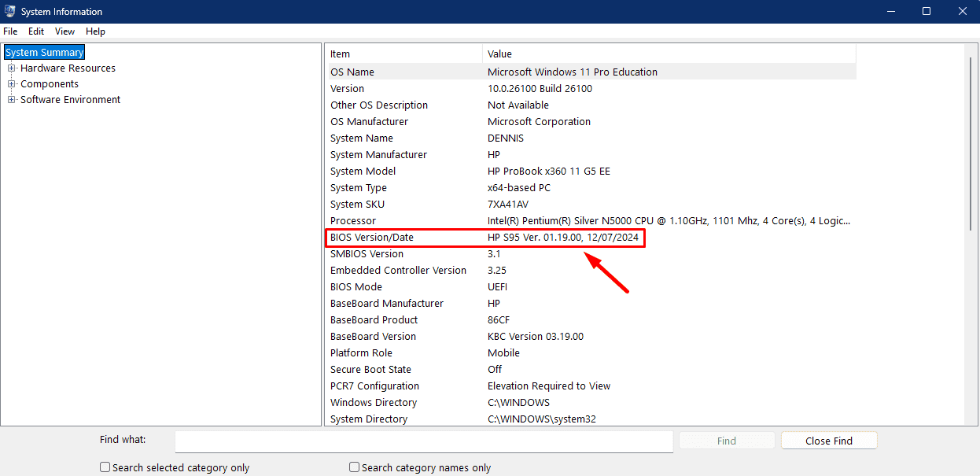Click inside the Find what field
The image size is (980, 476).
[424, 441]
